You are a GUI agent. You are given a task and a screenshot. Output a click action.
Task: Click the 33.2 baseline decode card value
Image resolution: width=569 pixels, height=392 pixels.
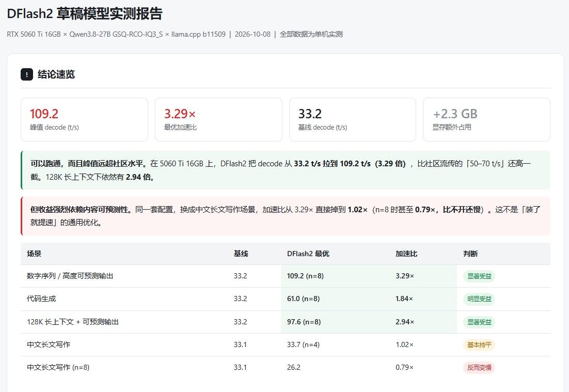click(x=310, y=114)
